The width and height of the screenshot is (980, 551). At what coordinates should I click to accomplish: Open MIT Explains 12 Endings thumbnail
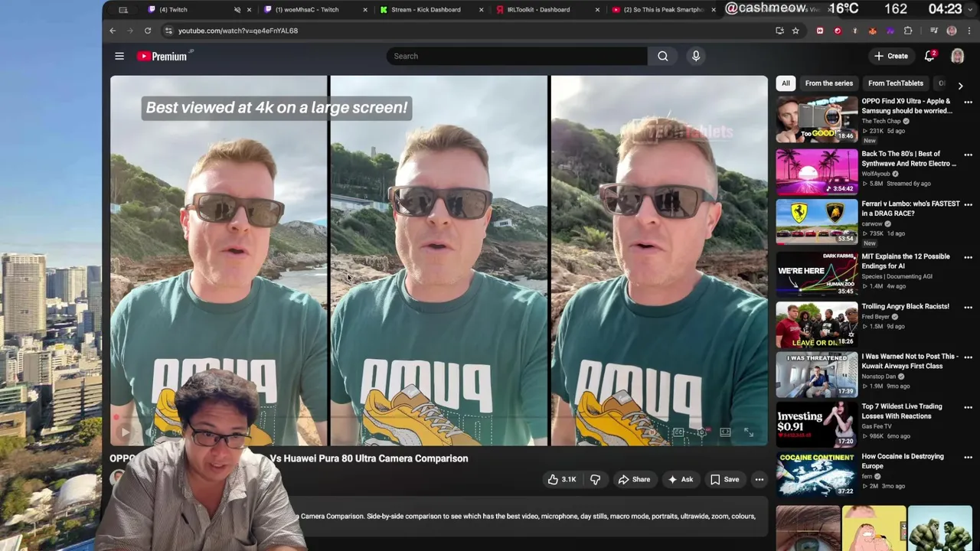[817, 273]
